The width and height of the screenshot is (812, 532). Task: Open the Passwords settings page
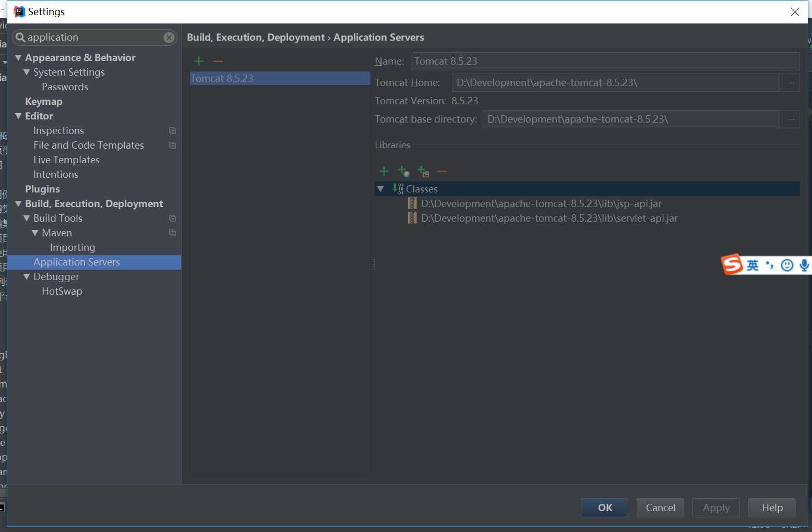pyautogui.click(x=65, y=87)
